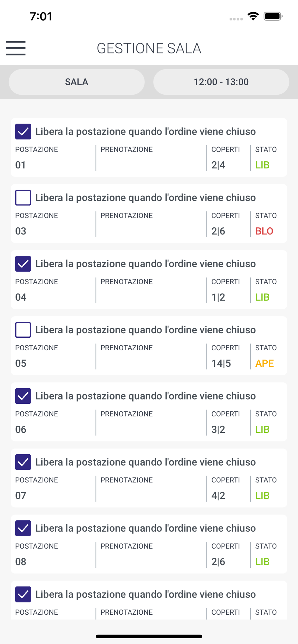Tap the GESTIONE SALA title
The height and width of the screenshot is (644, 298).
pos(149,48)
